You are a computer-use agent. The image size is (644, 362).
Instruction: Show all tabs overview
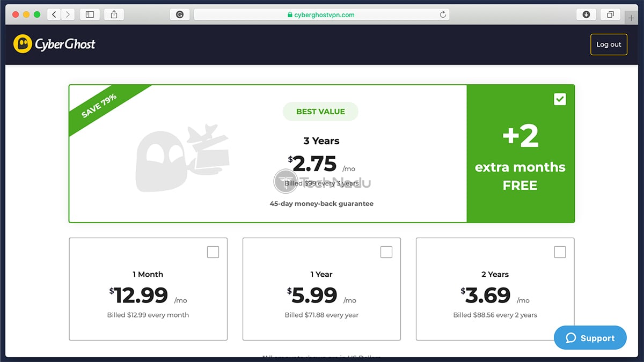pos(610,14)
